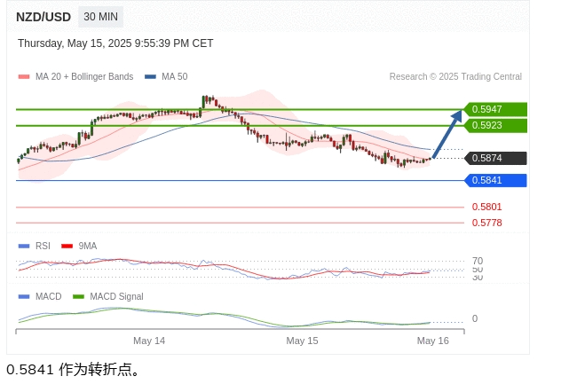Image resolution: width=569 pixels, height=392 pixels.
Task: Click the blue 0.5841 pivot price tag
Action: click(495, 180)
